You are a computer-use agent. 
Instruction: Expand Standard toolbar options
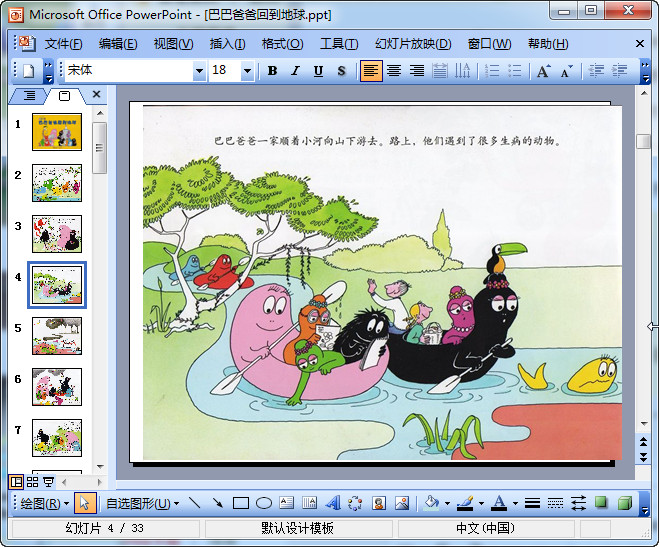[48, 71]
